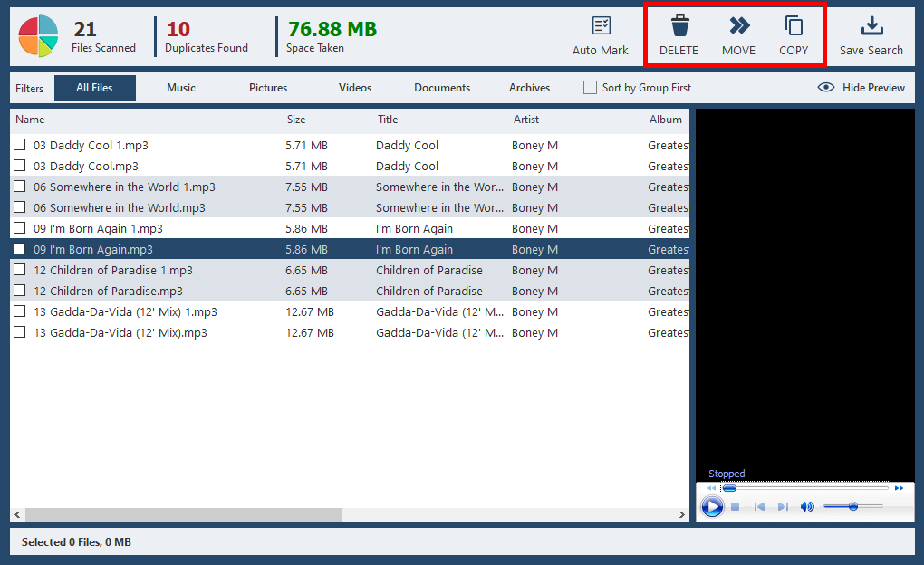Switch to the Music filter tab
This screenshot has height=565, width=924.
pyautogui.click(x=181, y=88)
